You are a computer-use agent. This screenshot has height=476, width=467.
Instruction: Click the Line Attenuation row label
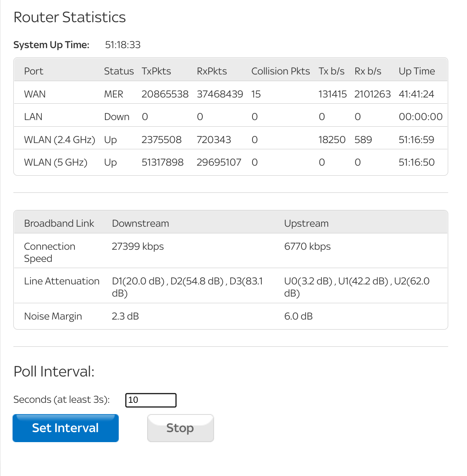(x=61, y=281)
